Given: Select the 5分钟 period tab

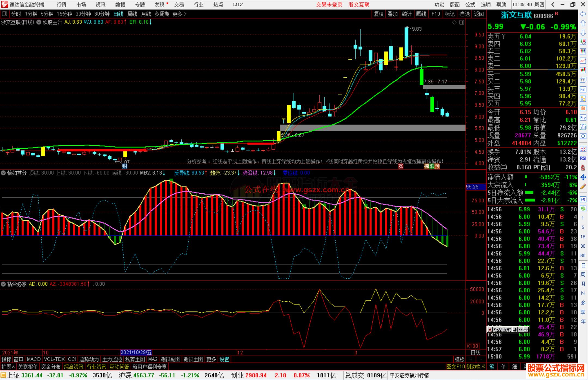Looking at the screenshot, I should (47, 14).
